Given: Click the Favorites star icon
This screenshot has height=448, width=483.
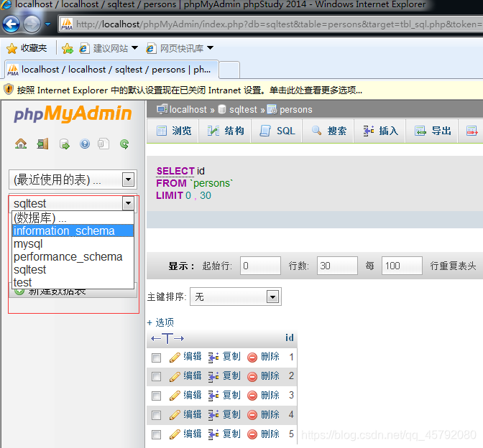Looking at the screenshot, I should click(11, 48).
